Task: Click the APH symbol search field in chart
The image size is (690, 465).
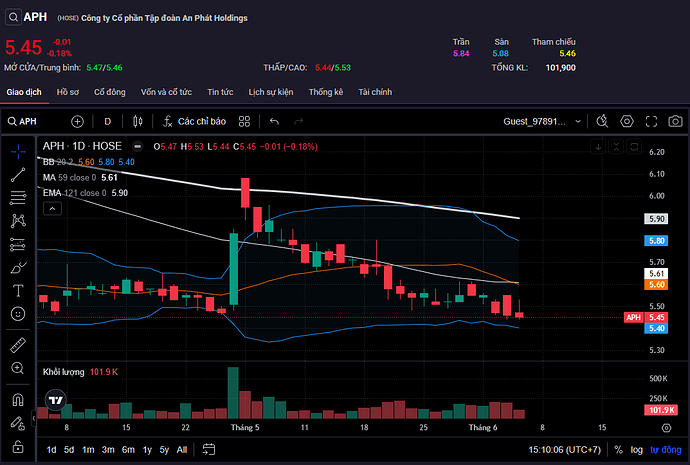Action: point(22,121)
